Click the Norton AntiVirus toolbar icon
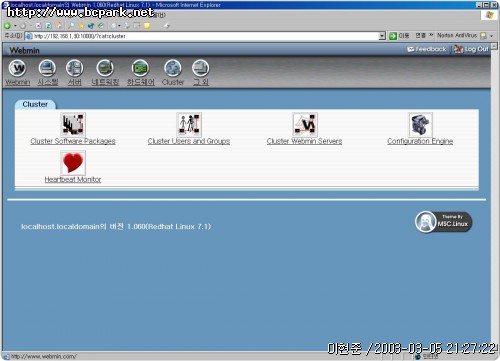500x361 pixels. tap(483, 35)
